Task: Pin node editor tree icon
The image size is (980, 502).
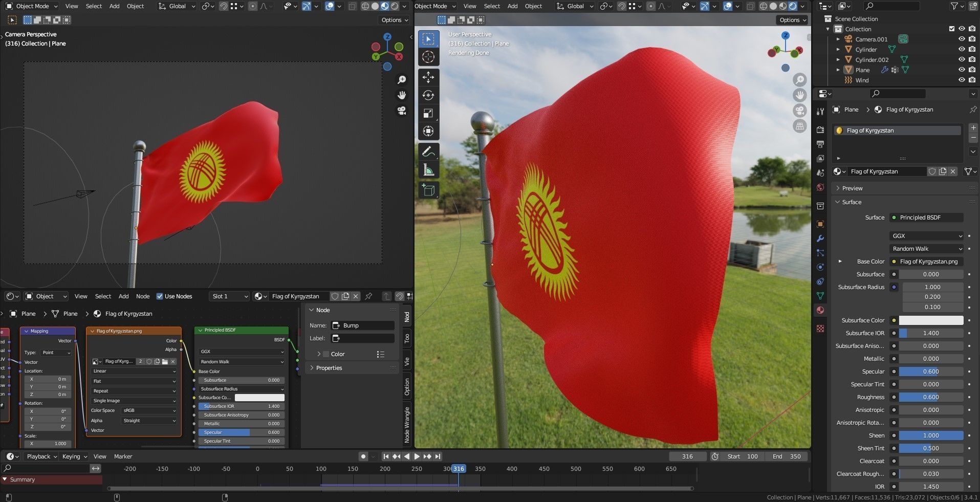Action: pos(368,296)
